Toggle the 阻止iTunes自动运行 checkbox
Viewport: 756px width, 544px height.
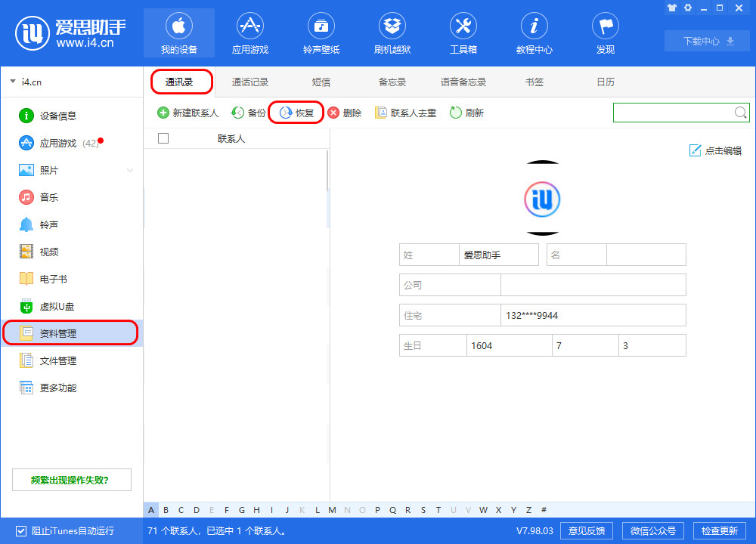[21, 531]
